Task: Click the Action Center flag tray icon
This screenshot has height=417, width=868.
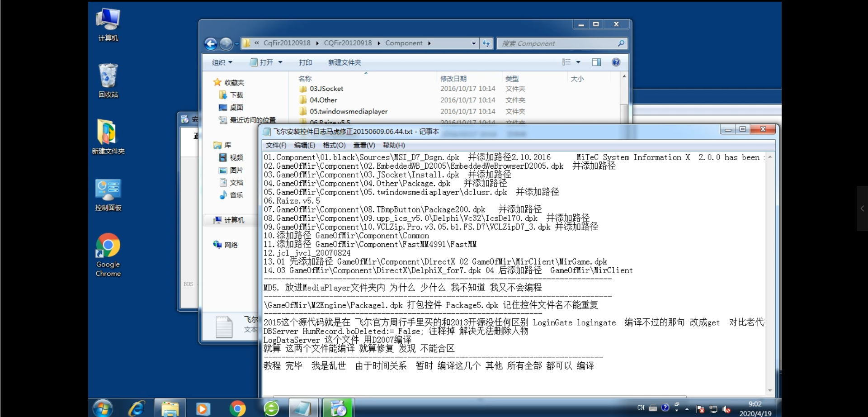Action: (x=700, y=409)
